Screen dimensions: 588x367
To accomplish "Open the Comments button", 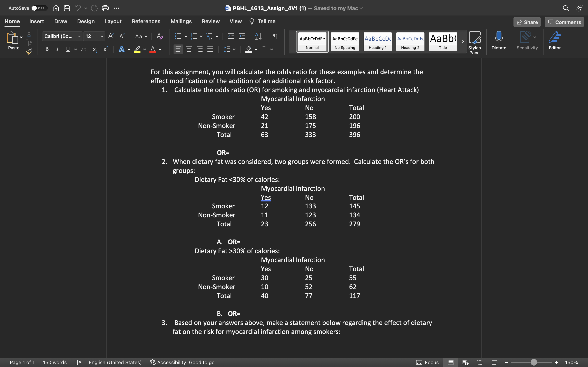I will (564, 22).
